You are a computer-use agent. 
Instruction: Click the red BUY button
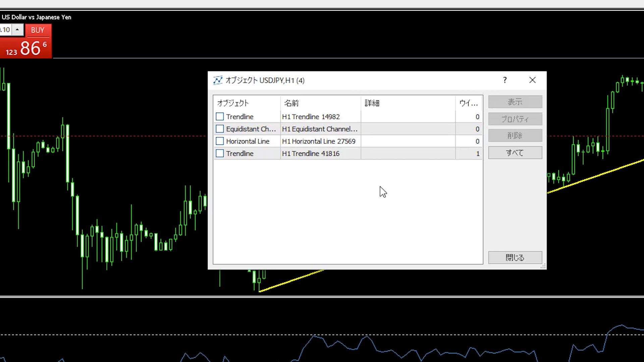click(38, 30)
